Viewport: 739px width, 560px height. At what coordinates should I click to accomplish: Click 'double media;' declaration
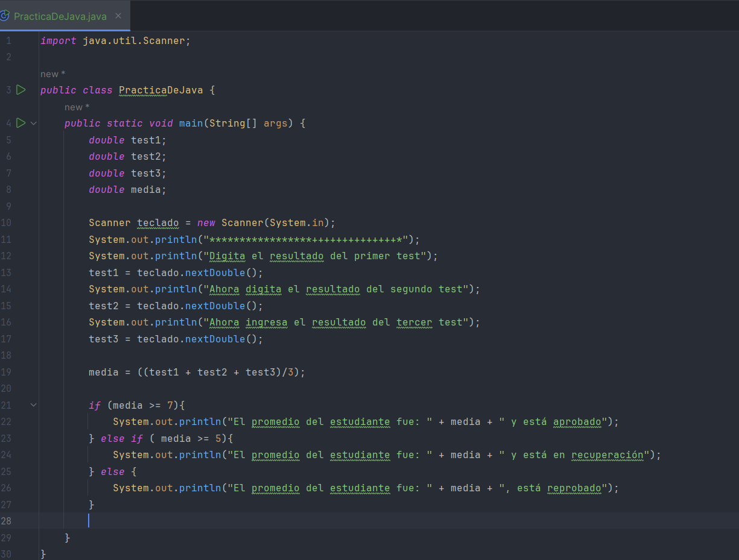pos(127,189)
